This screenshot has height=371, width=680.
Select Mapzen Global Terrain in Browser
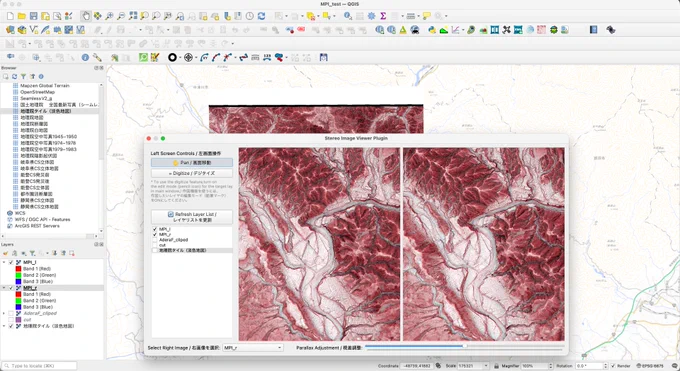45,85
